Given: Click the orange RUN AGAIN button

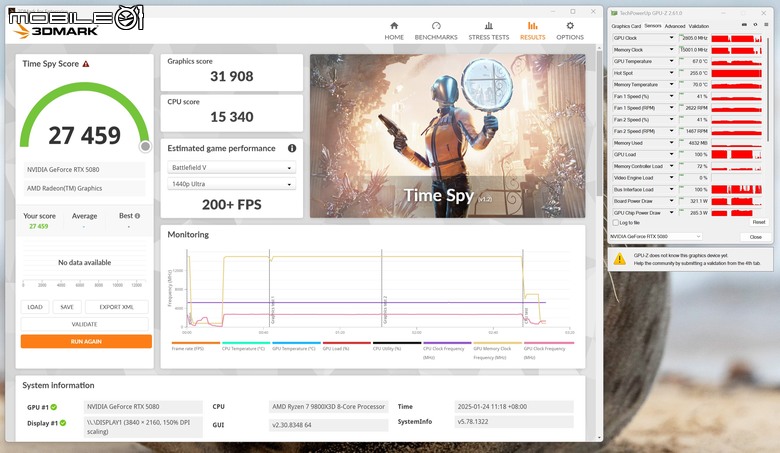Looking at the screenshot, I should pyautogui.click(x=86, y=342).
